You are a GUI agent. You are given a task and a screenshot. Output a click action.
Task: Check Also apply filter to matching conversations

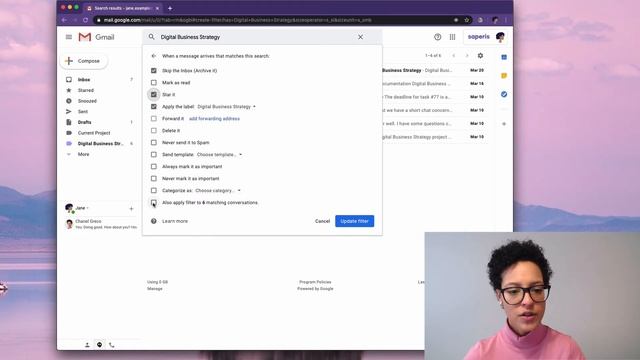[x=153, y=202]
